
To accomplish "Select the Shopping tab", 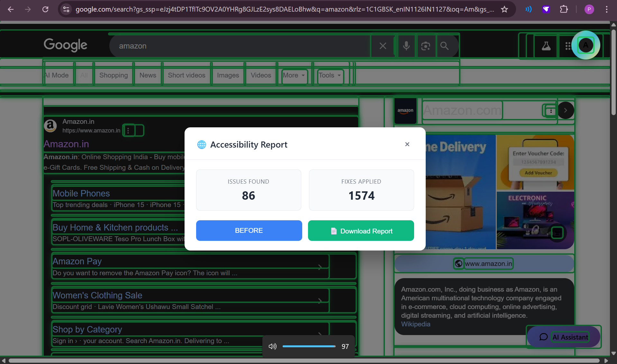I will (113, 75).
